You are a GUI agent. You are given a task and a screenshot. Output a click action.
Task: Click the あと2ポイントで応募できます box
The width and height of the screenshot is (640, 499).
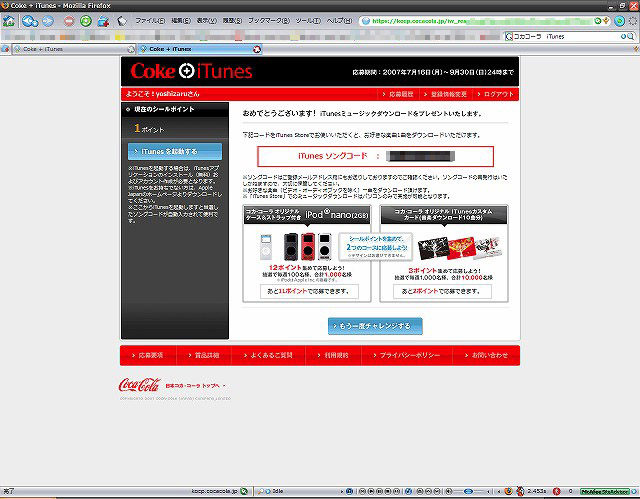[x=442, y=291]
